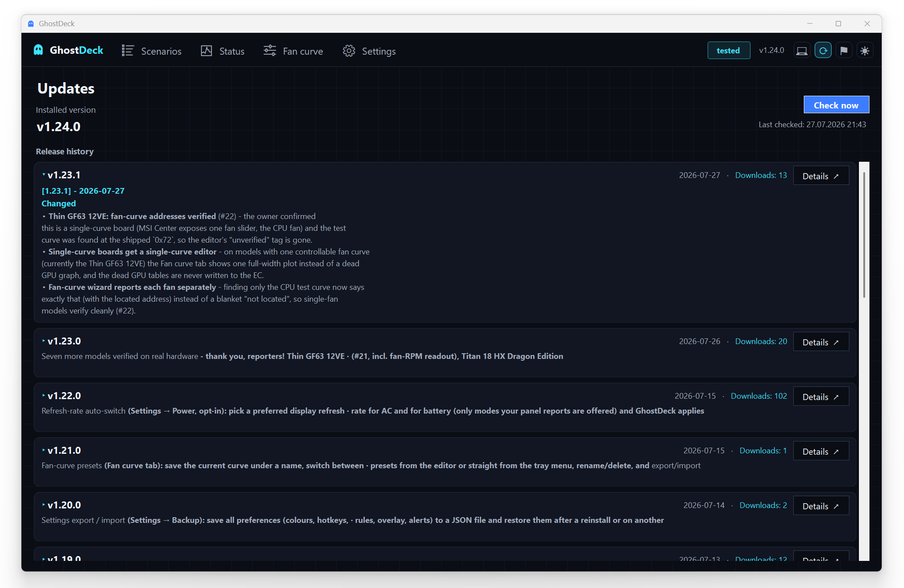This screenshot has height=588, width=904.
Task: Open Details for v1.21.0
Action: (821, 451)
